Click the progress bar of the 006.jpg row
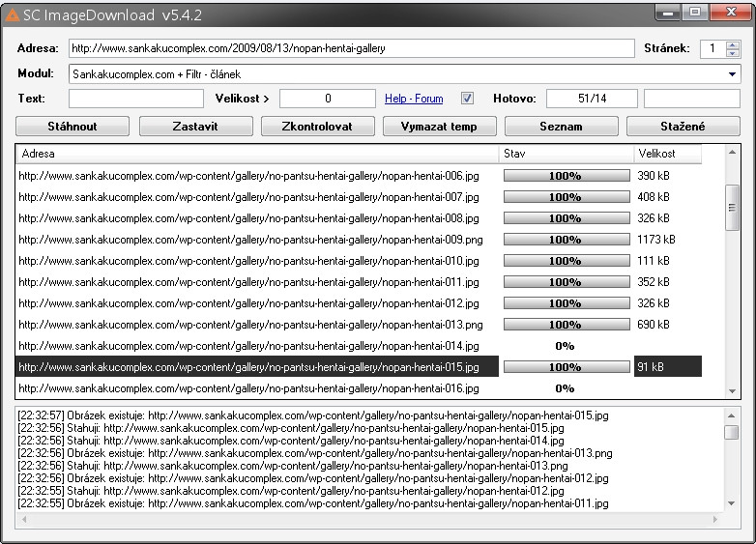756x544 pixels. point(567,176)
